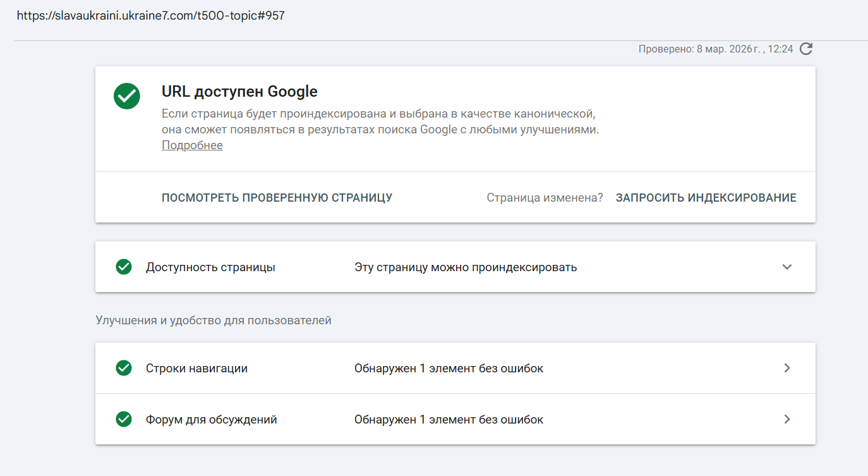Screen dimensions: 868x476
Task: Select the Доступность страницы row label
Action: (x=210, y=267)
